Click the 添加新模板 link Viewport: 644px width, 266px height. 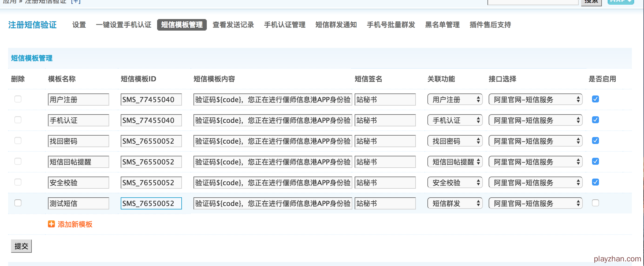tap(75, 224)
